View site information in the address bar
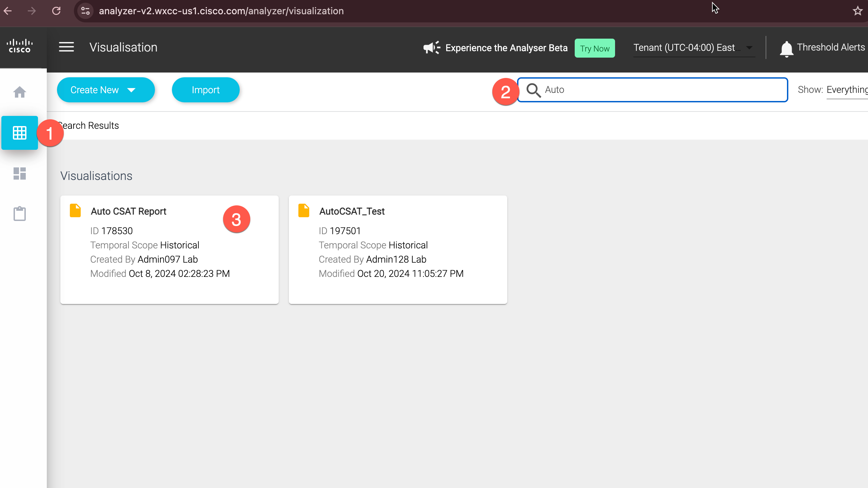 85,11
